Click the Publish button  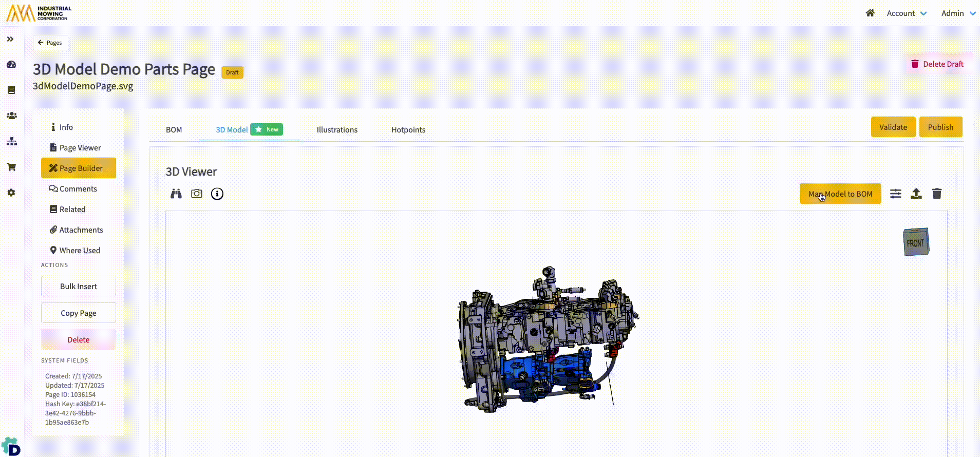940,127
